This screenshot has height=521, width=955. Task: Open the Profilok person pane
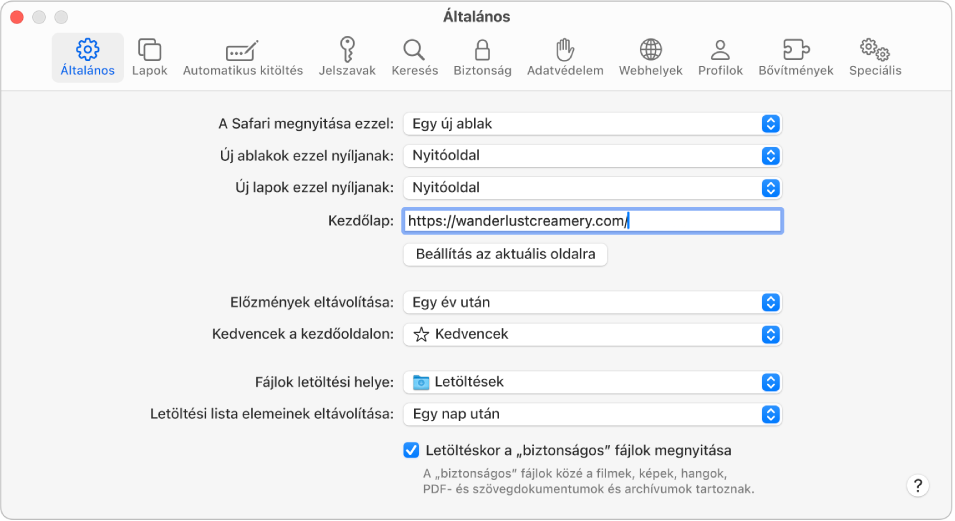721,58
